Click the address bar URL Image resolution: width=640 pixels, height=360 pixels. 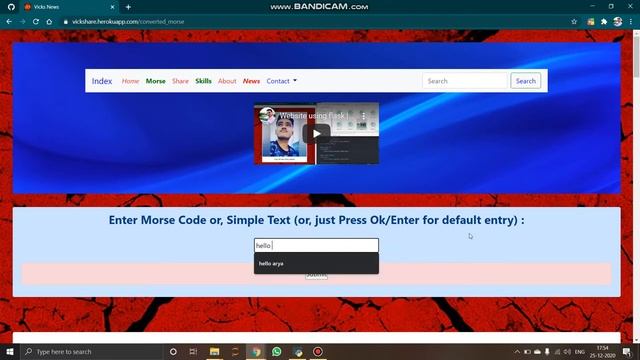(128, 22)
